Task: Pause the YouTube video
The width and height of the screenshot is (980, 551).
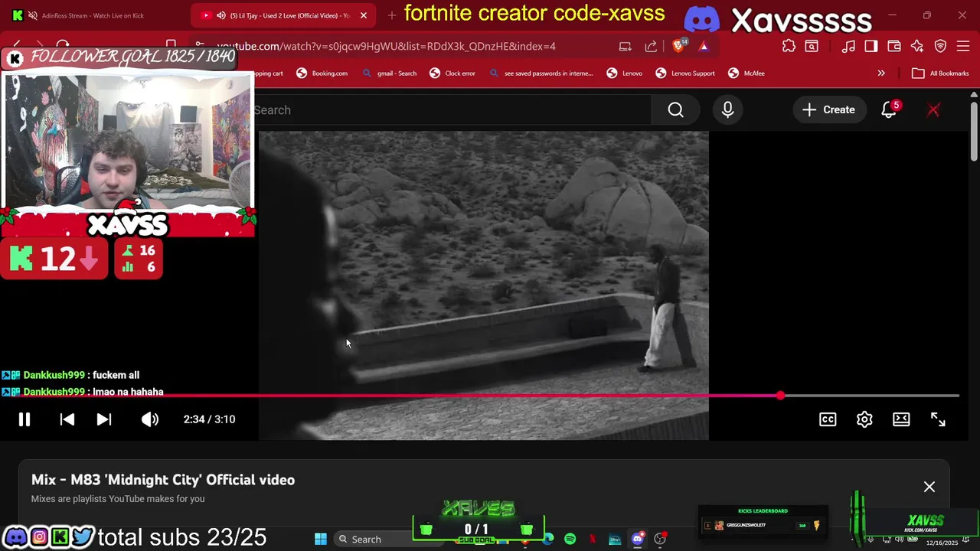Action: (x=24, y=419)
